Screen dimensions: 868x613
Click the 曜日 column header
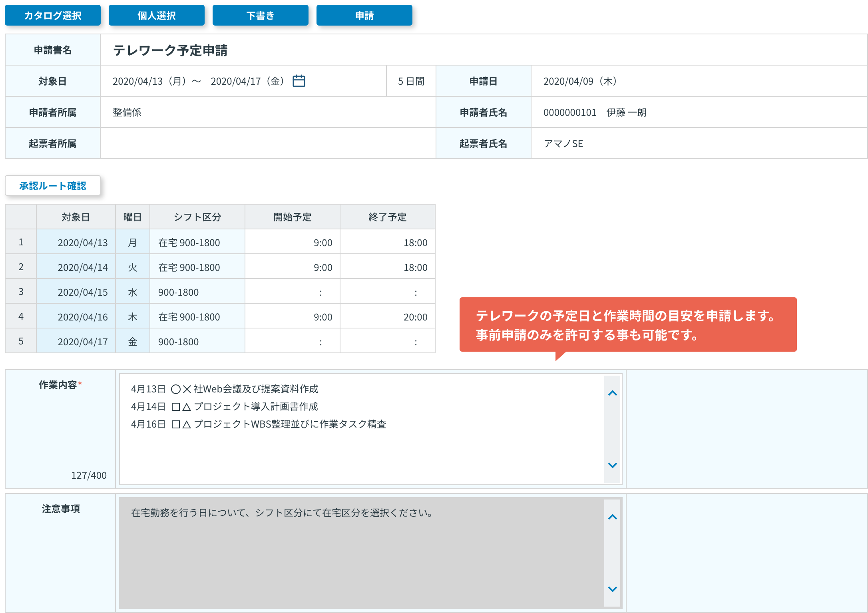[133, 217]
